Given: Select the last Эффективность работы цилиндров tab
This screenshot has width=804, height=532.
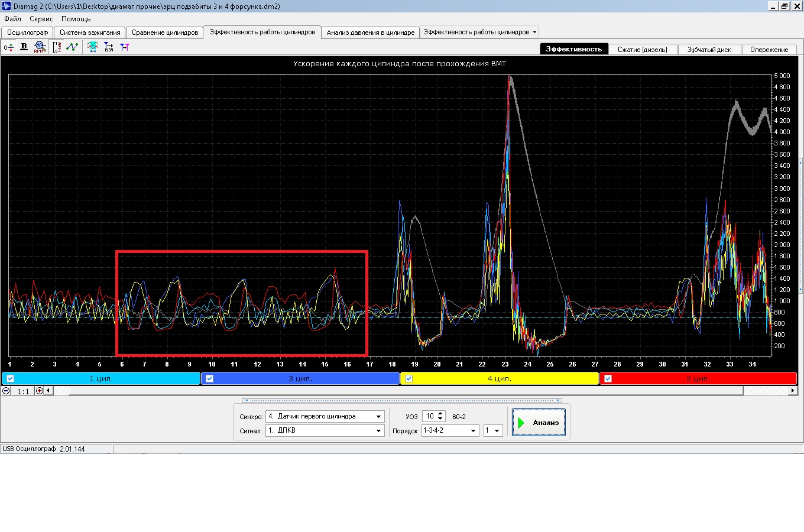Looking at the screenshot, I should point(476,32).
